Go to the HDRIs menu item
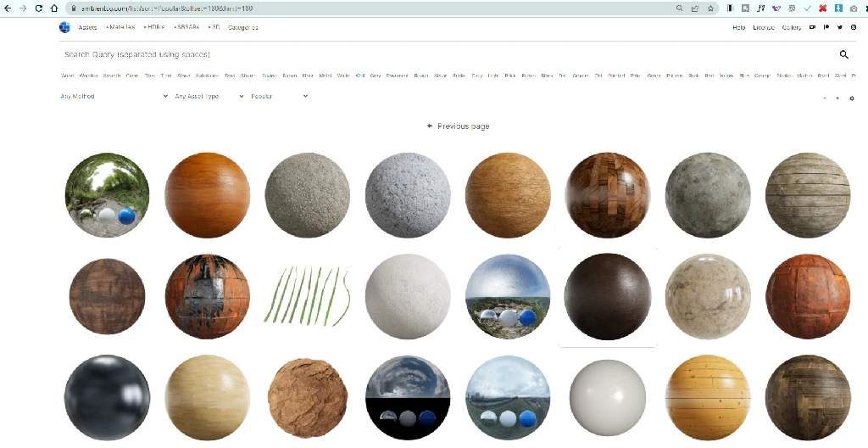The height and width of the screenshot is (448, 868). (x=154, y=27)
